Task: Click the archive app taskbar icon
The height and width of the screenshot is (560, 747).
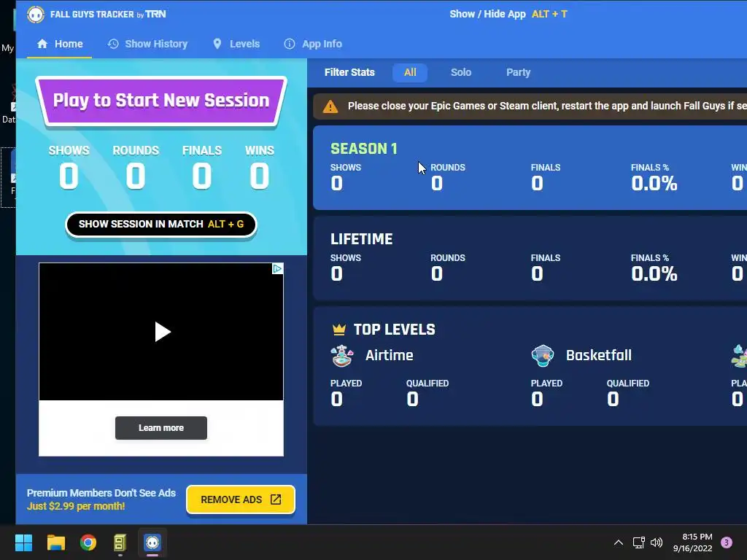Action: [120, 542]
